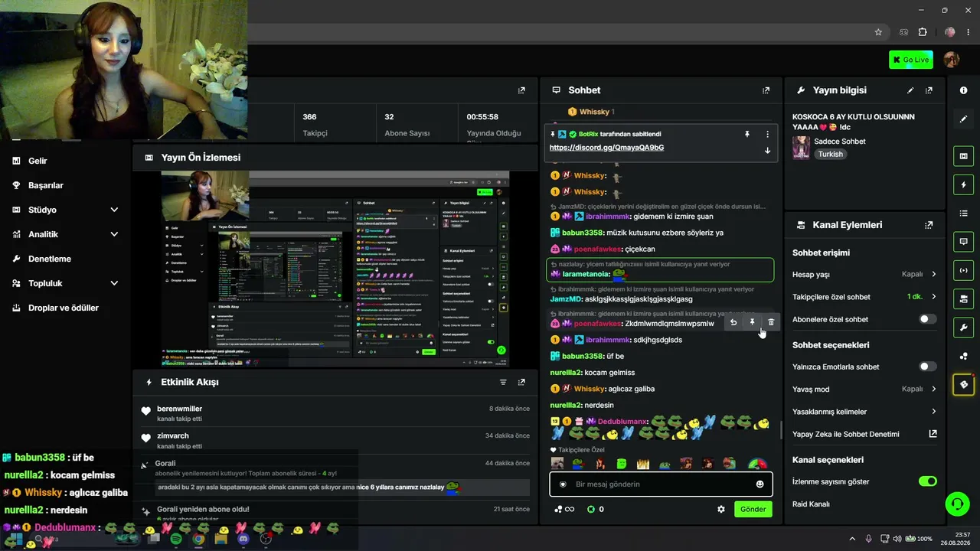Edit stream info via Yayın bilgisi pencil
This screenshot has height=551, width=980.
click(910, 90)
